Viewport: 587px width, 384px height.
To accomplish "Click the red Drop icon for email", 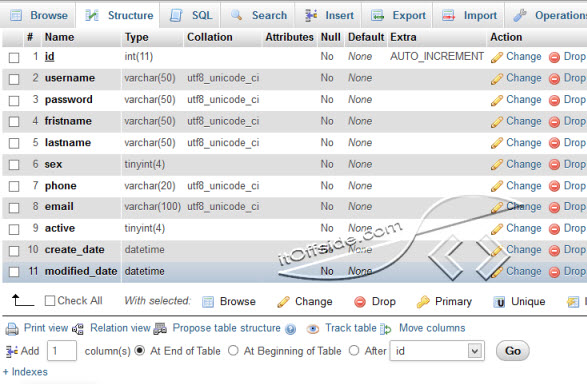I will pyautogui.click(x=554, y=207).
